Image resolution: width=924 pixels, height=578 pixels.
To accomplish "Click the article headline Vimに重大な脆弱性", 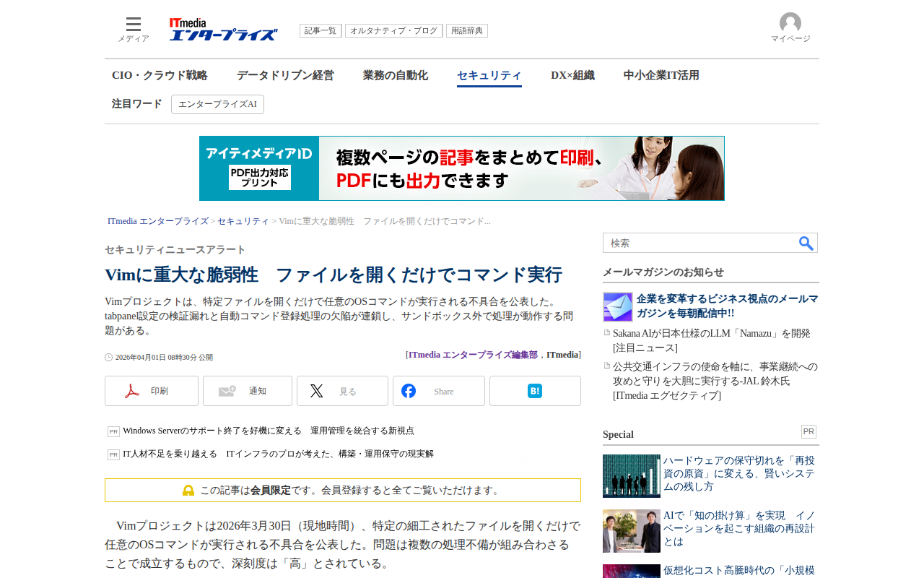I will [x=334, y=275].
